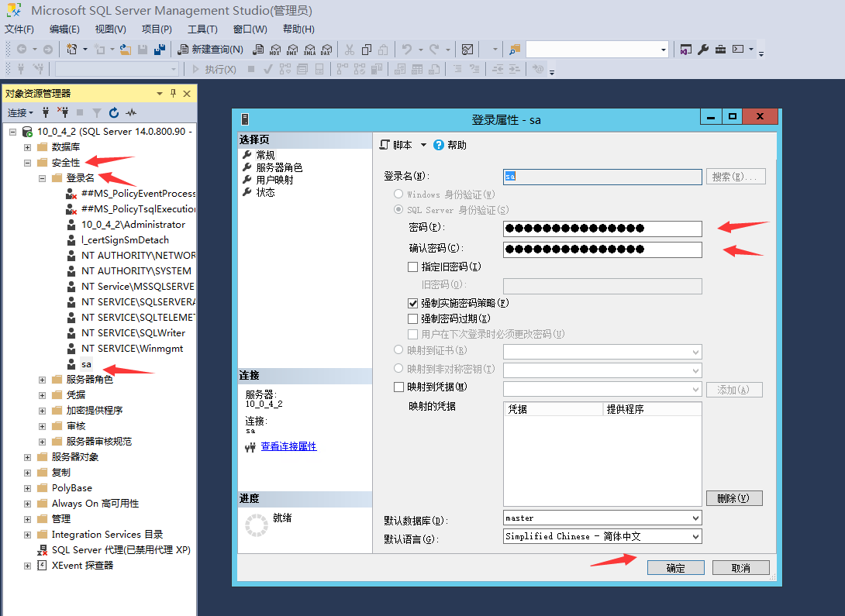Click the disconnect plug icon with red X
The image size is (845, 616).
[64, 112]
